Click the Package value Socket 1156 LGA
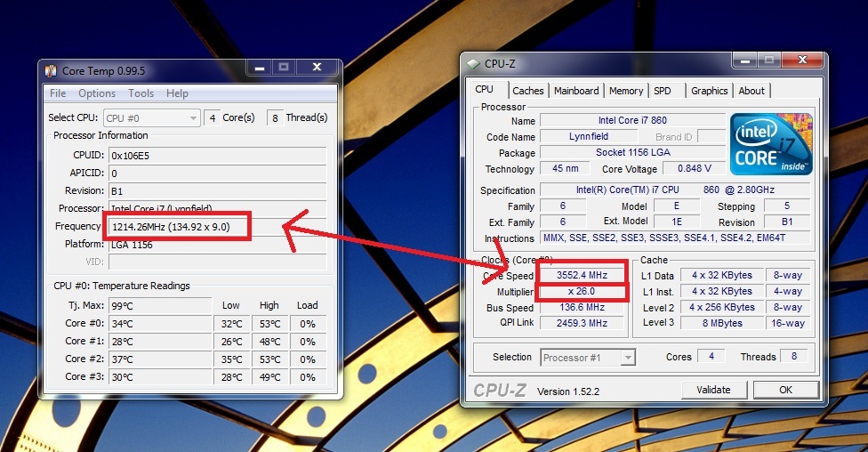 (x=632, y=152)
